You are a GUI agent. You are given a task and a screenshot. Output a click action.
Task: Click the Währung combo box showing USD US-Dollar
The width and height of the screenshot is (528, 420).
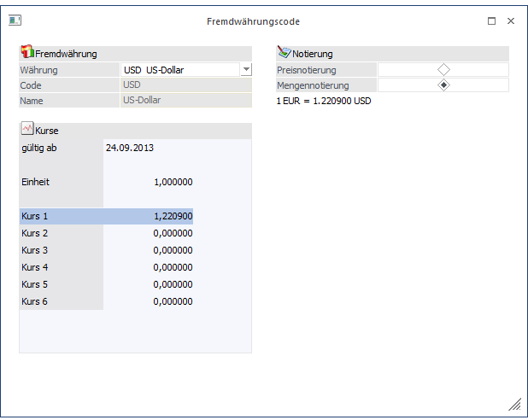pos(179,70)
